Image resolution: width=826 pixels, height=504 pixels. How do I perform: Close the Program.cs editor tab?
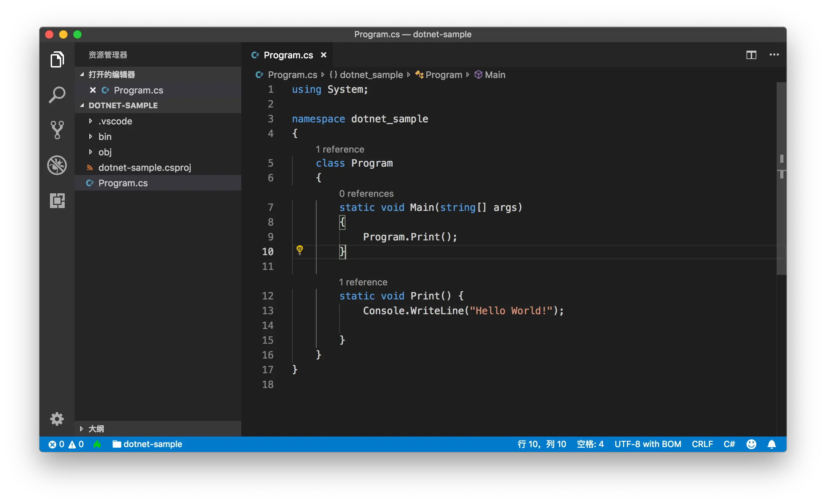tap(324, 55)
